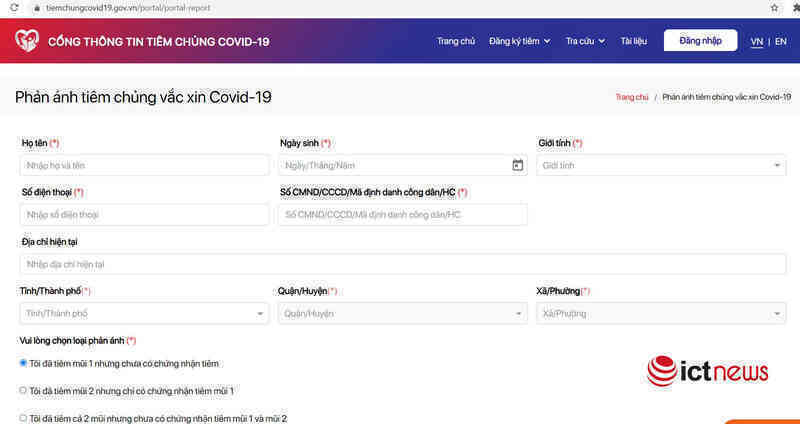Click the Đăng nhập button
This screenshot has height=424, width=800.
coord(701,41)
